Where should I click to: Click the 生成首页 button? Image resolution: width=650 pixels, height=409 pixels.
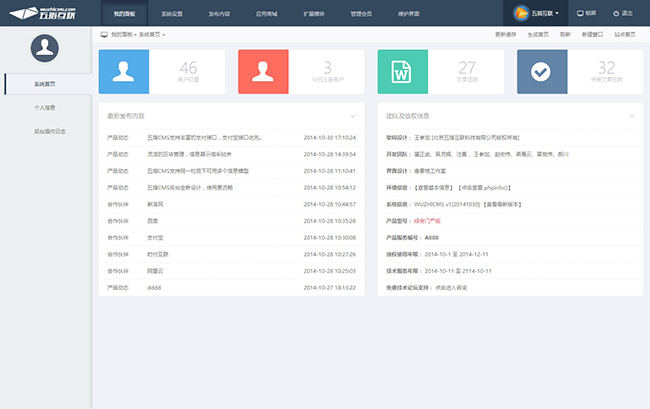coord(540,34)
